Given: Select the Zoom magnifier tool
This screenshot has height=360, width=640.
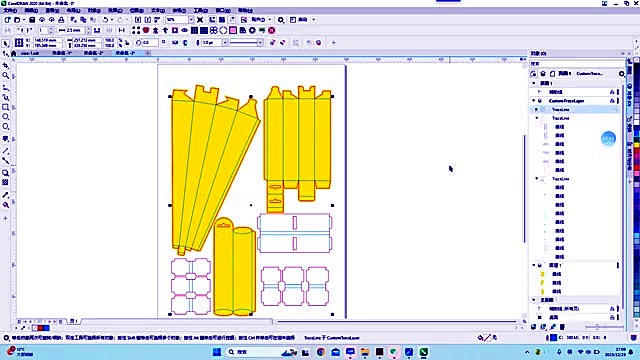Looking at the screenshot, I should (x=5, y=76).
